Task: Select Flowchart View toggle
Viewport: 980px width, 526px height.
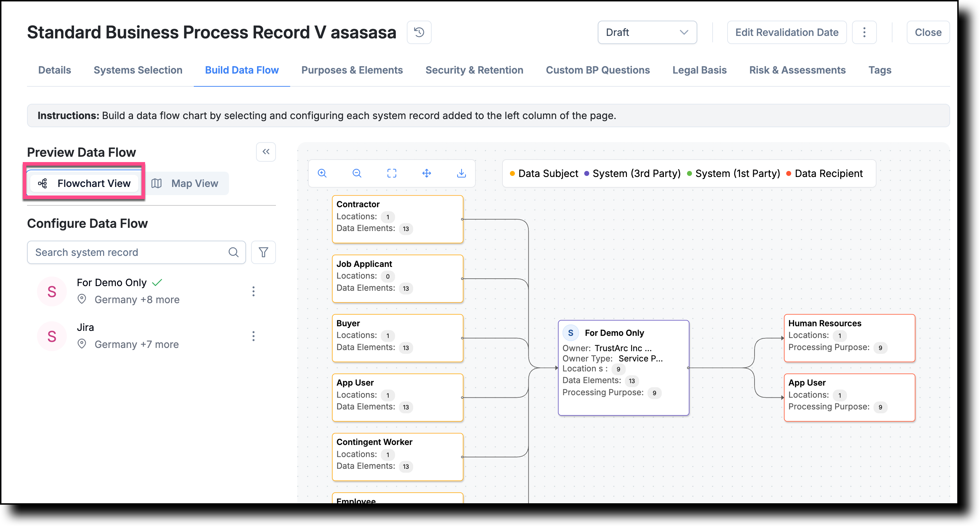Action: [x=84, y=183]
